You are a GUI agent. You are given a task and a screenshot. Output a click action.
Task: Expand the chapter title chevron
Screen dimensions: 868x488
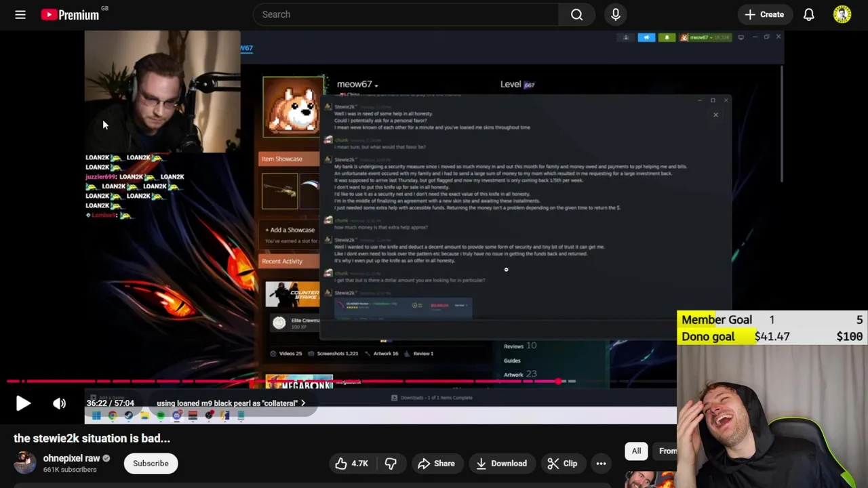coord(303,403)
